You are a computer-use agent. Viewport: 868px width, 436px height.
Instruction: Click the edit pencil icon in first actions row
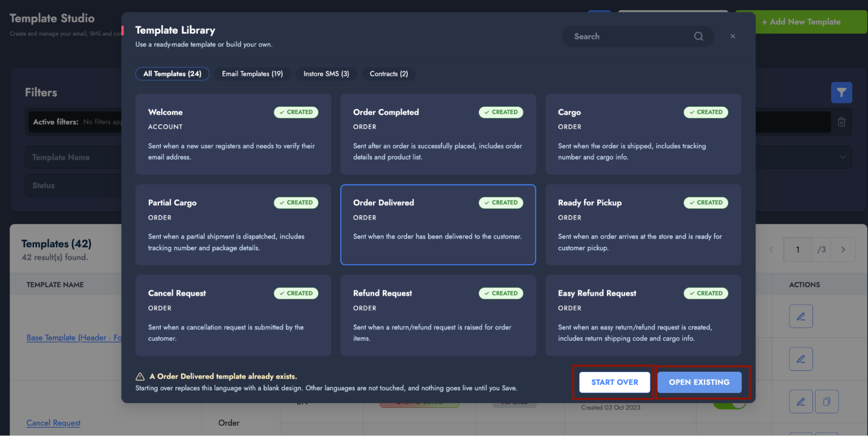pyautogui.click(x=801, y=316)
